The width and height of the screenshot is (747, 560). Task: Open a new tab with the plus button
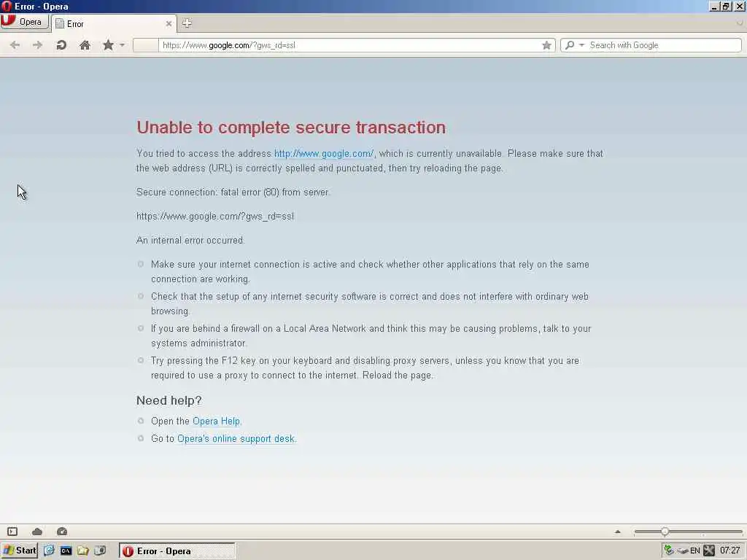click(x=187, y=23)
